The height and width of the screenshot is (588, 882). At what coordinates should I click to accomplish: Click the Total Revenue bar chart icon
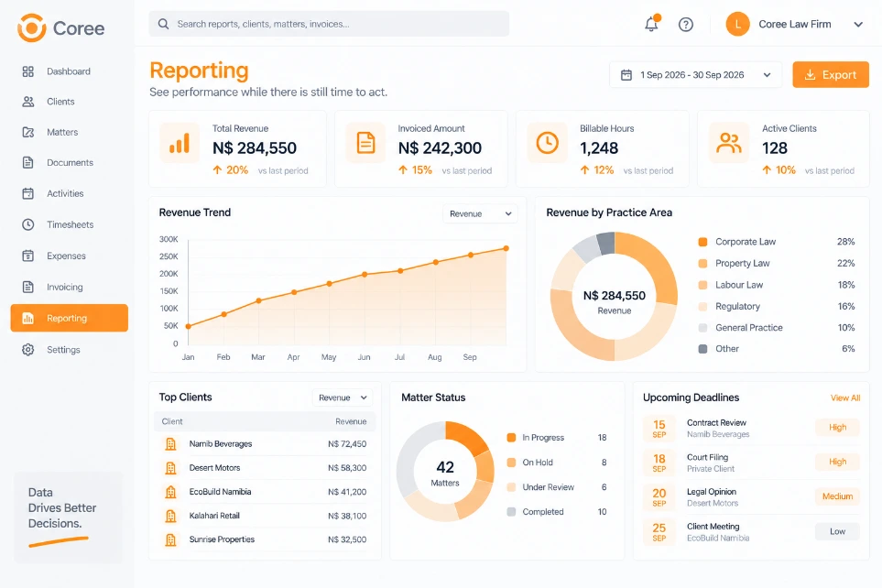point(180,143)
